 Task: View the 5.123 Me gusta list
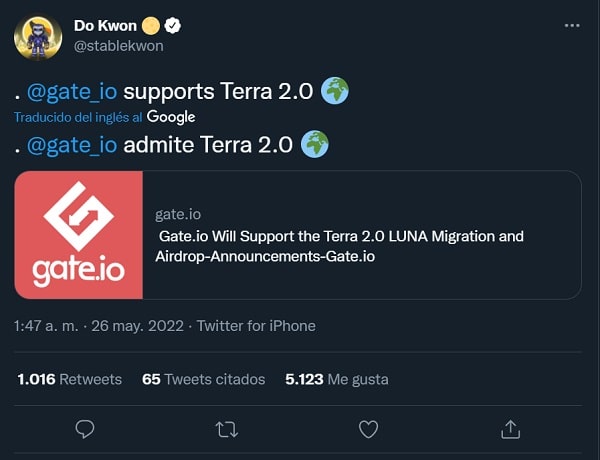click(x=337, y=379)
